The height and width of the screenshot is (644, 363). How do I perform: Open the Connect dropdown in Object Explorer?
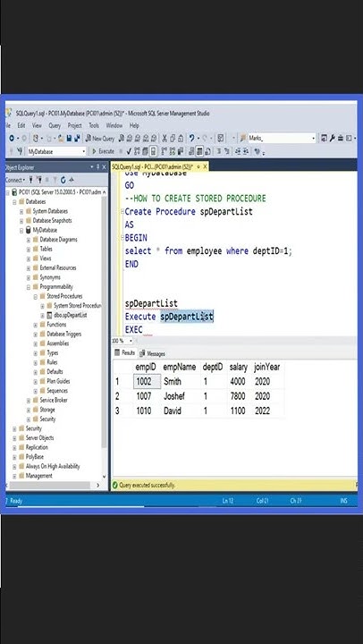click(x=15, y=180)
